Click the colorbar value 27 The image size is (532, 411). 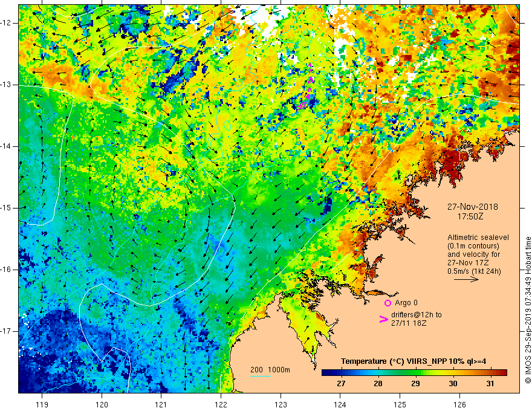(341, 384)
